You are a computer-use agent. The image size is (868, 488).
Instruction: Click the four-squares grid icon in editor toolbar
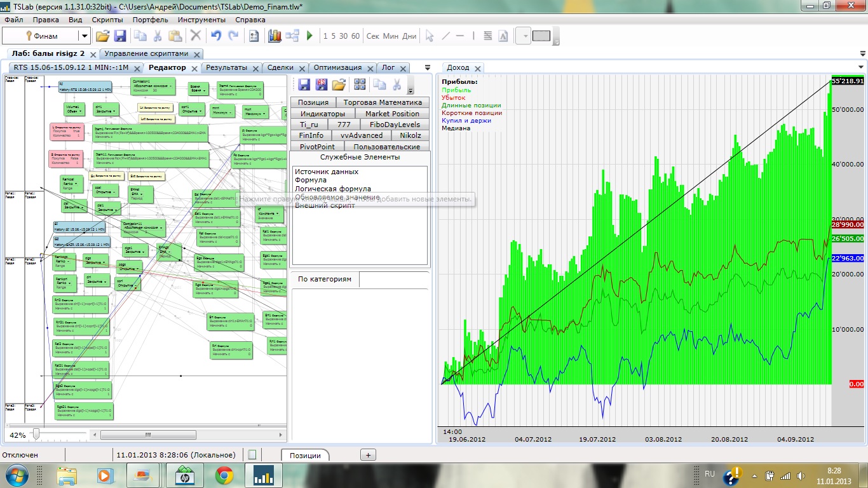360,85
